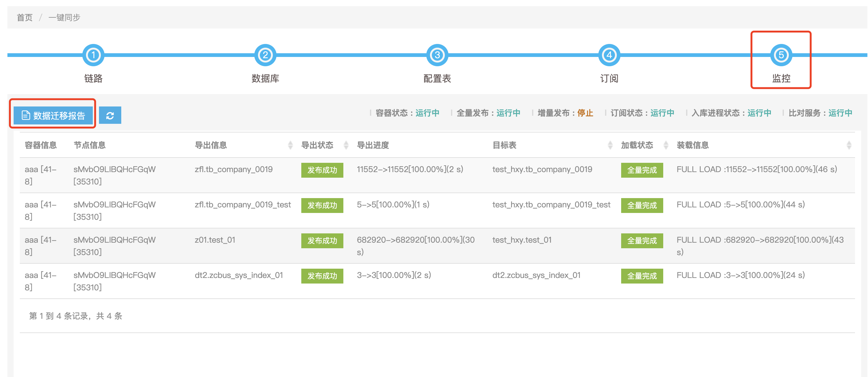Go to step 2 数据库 circle
This screenshot has height=377, width=868.
pos(265,55)
